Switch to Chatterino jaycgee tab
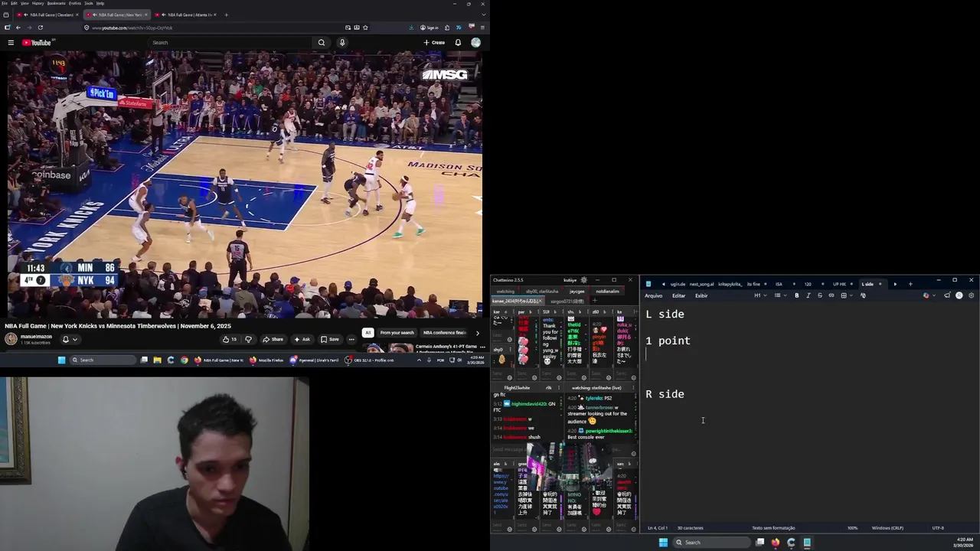The width and height of the screenshot is (980, 551). click(x=577, y=292)
